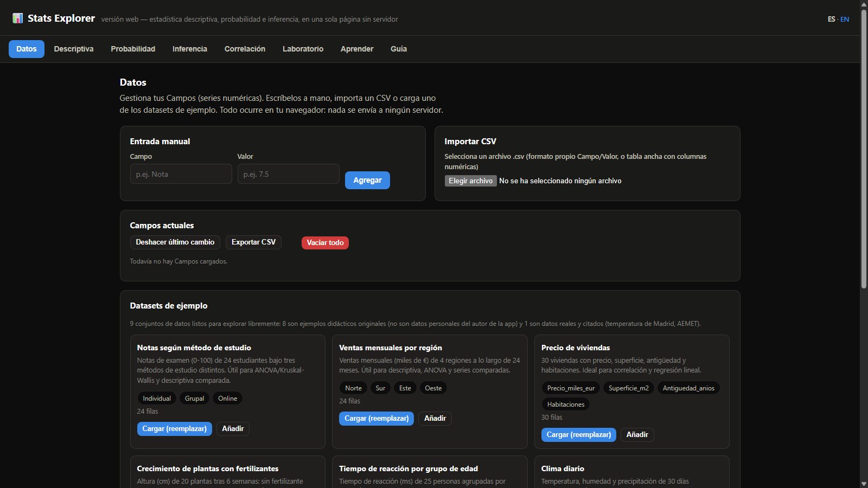The width and height of the screenshot is (868, 488).
Task: Go to the Inferencia tab
Action: [x=190, y=49]
